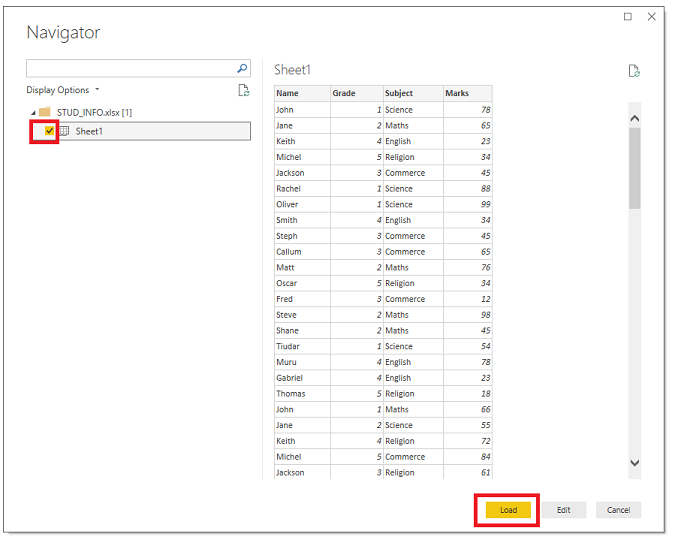
Task: Click the marks cell '61'
Action: [x=468, y=473]
